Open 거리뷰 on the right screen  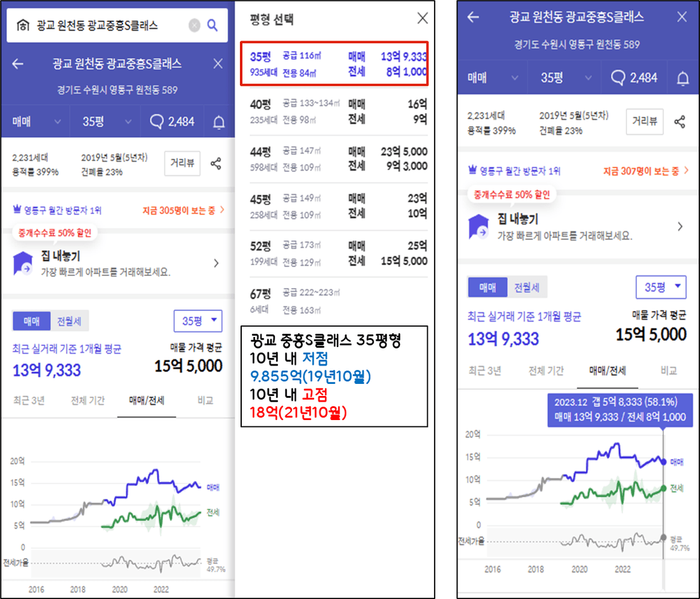(645, 121)
